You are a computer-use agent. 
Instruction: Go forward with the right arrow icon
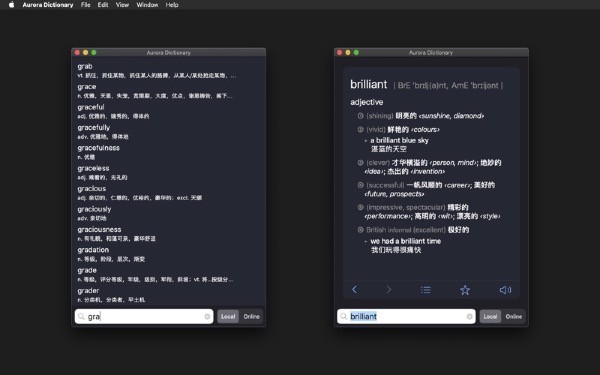click(x=388, y=290)
